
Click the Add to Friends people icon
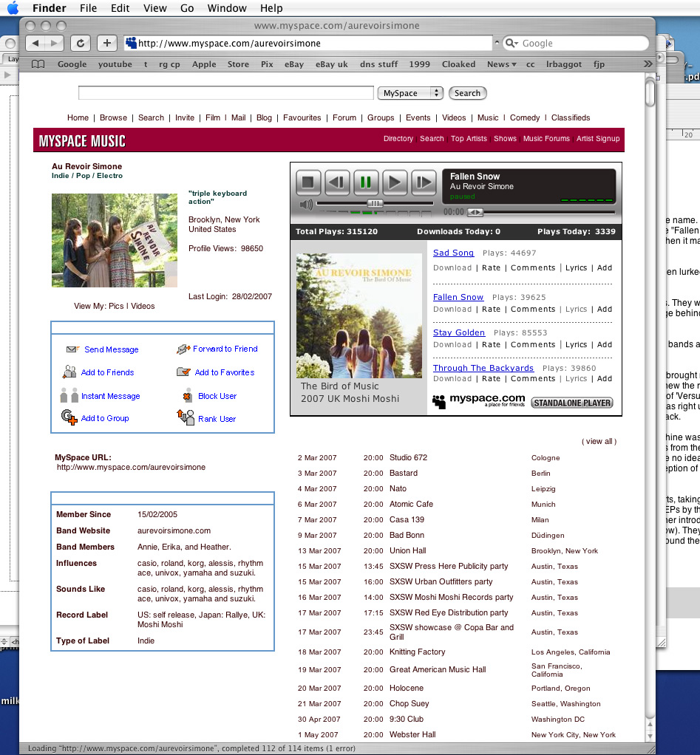pyautogui.click(x=69, y=372)
